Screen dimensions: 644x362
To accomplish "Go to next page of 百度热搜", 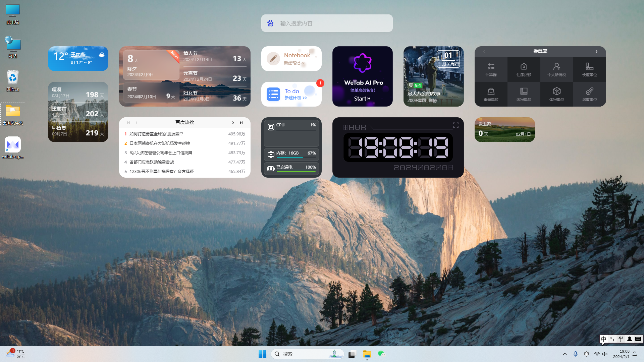I will pos(233,123).
